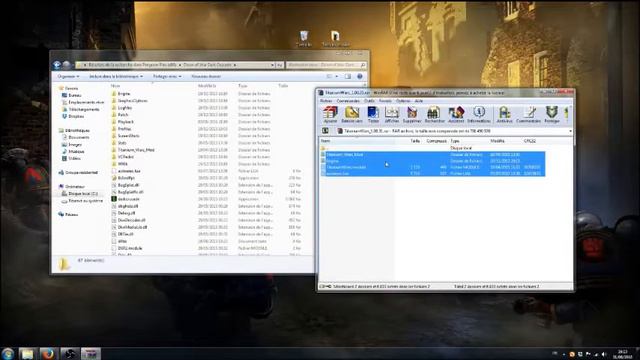Click the refresh button beside Explorer address bar
Screen dimensions: 640x360
[280, 65]
